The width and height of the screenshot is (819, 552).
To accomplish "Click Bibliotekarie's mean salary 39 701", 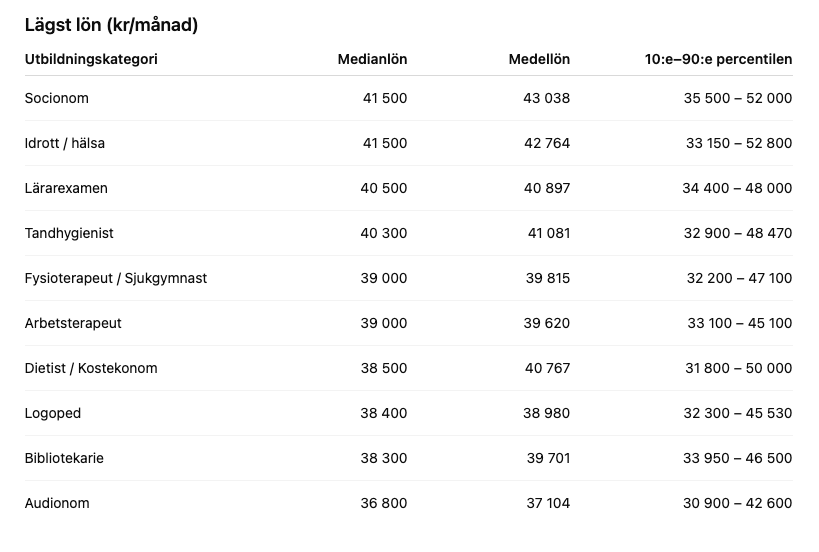I will pos(548,458).
